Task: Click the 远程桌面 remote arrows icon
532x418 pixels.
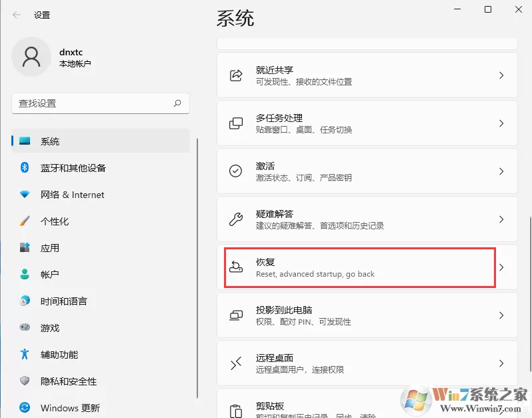Action: point(236,363)
